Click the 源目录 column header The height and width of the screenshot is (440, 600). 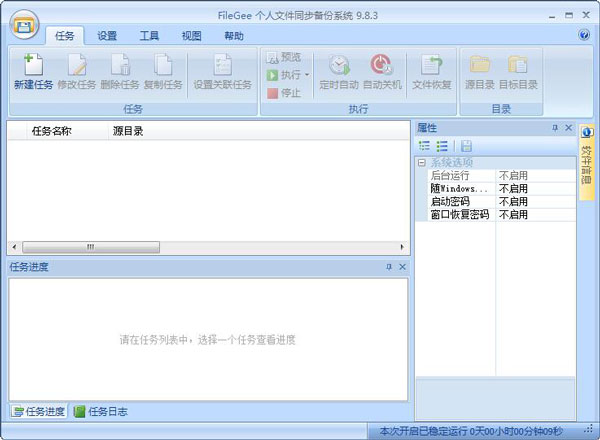(x=130, y=131)
